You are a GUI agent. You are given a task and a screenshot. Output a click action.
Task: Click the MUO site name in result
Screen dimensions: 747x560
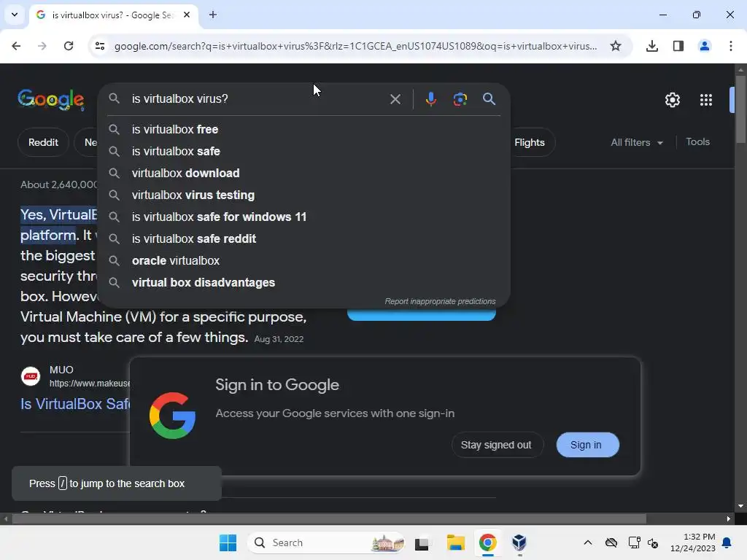point(61,370)
